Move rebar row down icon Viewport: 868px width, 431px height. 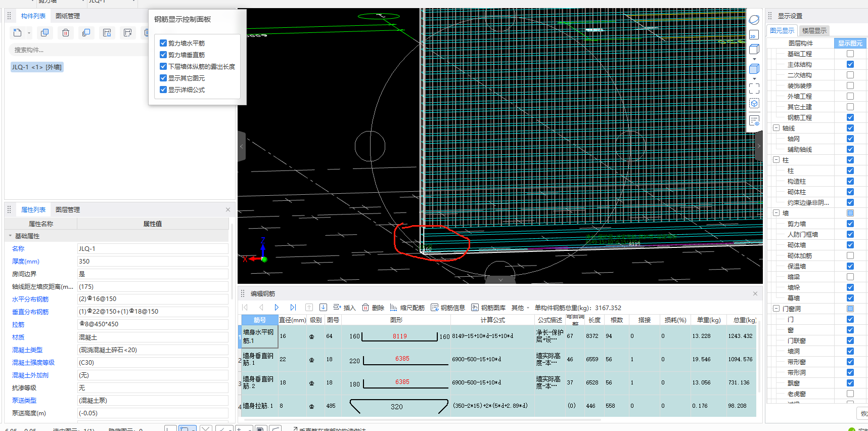[x=324, y=308]
